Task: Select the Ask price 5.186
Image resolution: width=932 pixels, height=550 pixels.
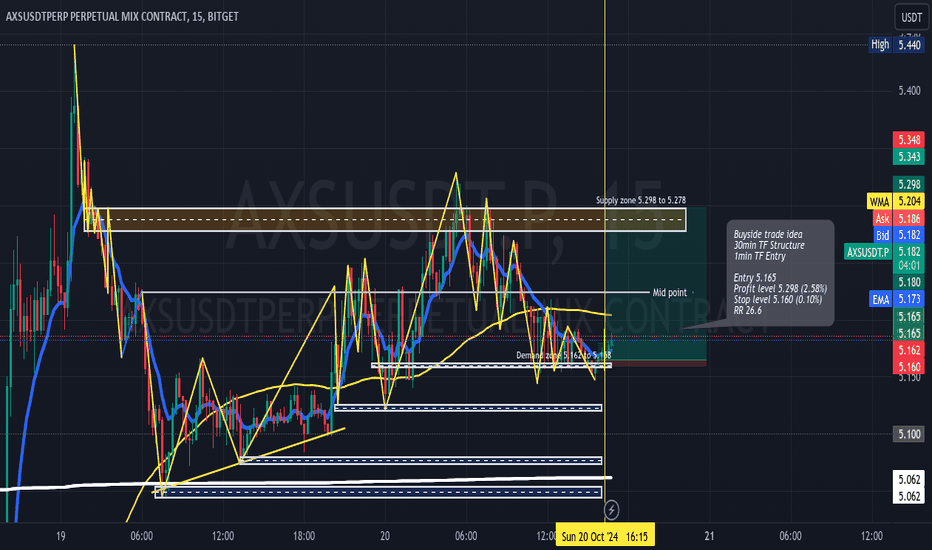Action: tap(909, 219)
